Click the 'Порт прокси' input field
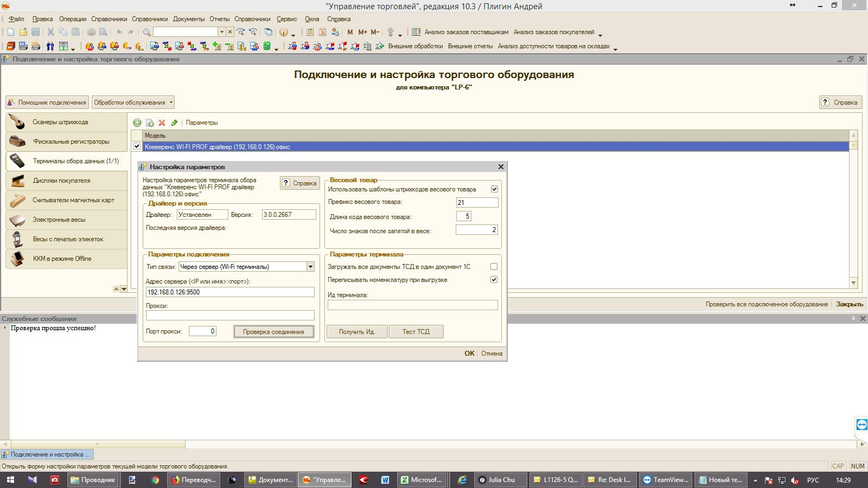 click(202, 331)
